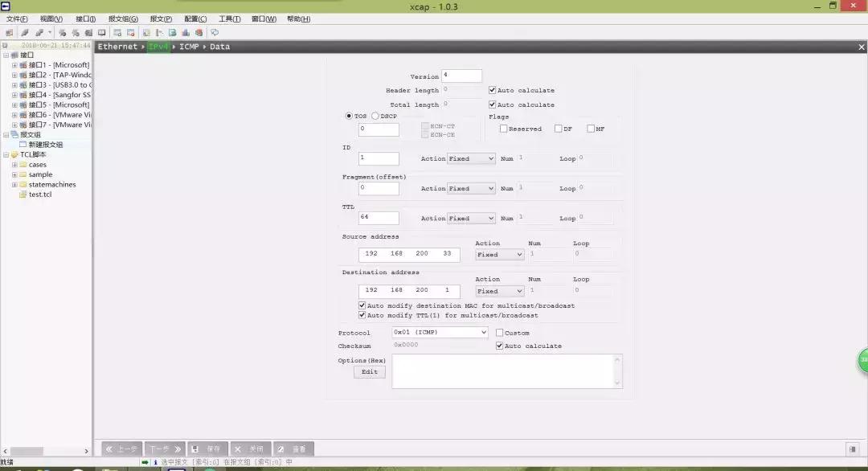Check the Reserved flag box
The image size is (868, 471).
[503, 129]
